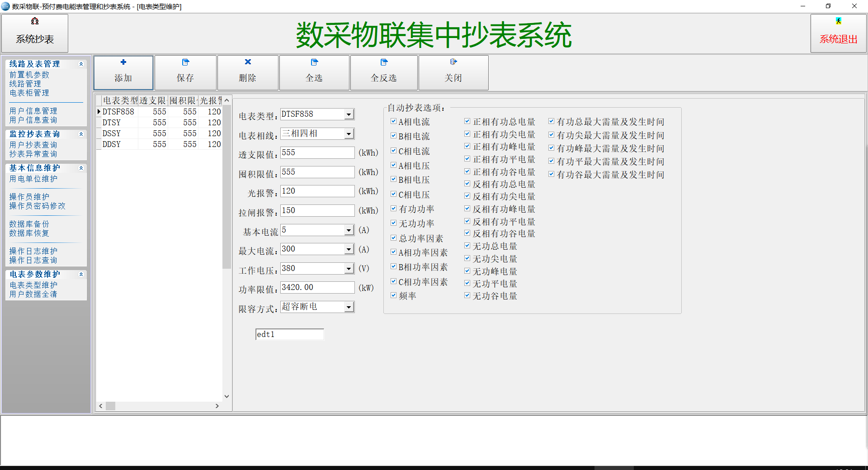Screen dimensions: 868x470
Task: Click the 系统抄表 meter-reading icon
Action: coord(35,21)
